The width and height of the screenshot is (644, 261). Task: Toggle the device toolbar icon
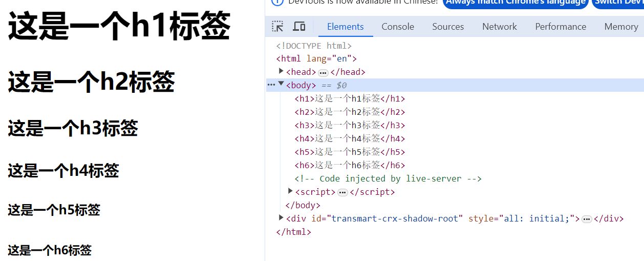pyautogui.click(x=299, y=27)
